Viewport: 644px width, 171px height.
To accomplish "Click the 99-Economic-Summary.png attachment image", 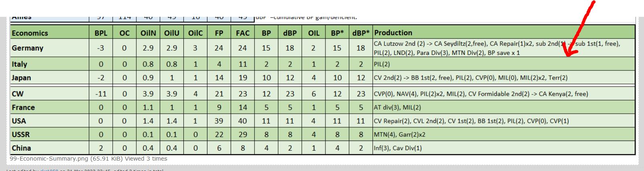I will (323, 86).
